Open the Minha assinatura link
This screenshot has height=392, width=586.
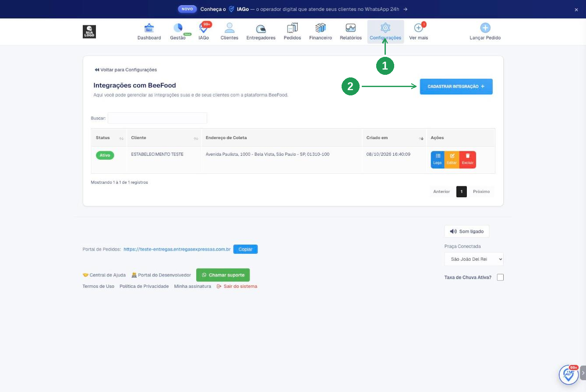[193, 287]
